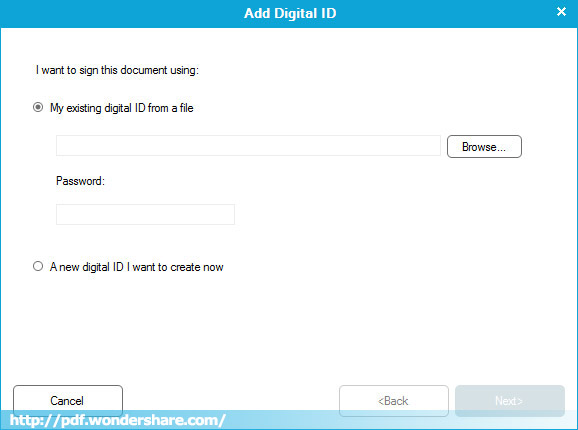Click into the Password input field
The image size is (578, 430).
tap(145, 214)
